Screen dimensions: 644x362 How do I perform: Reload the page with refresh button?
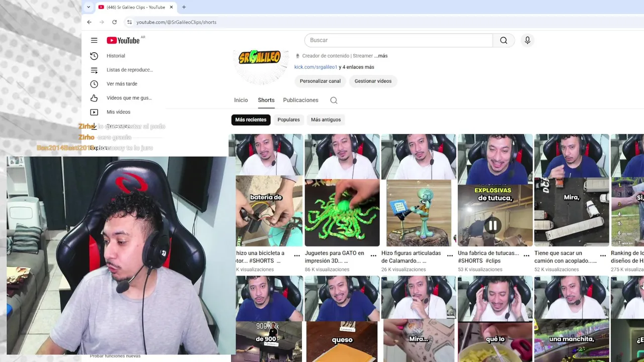point(114,22)
